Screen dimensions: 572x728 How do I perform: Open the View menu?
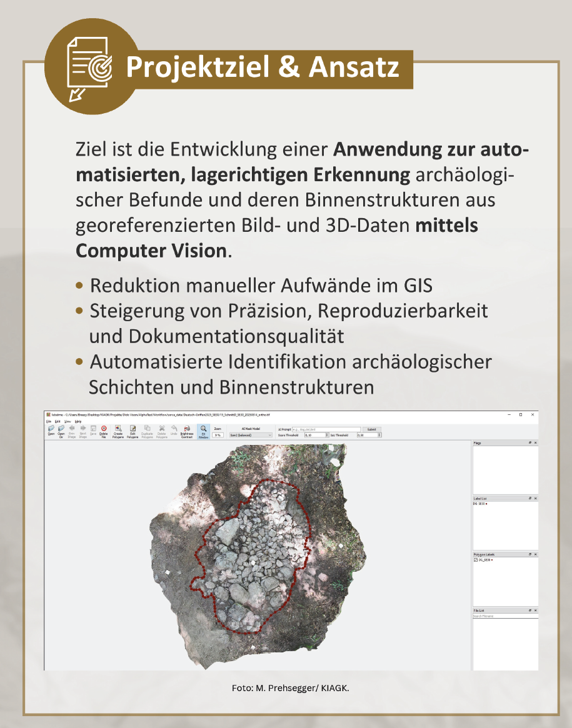pyautogui.click(x=68, y=422)
